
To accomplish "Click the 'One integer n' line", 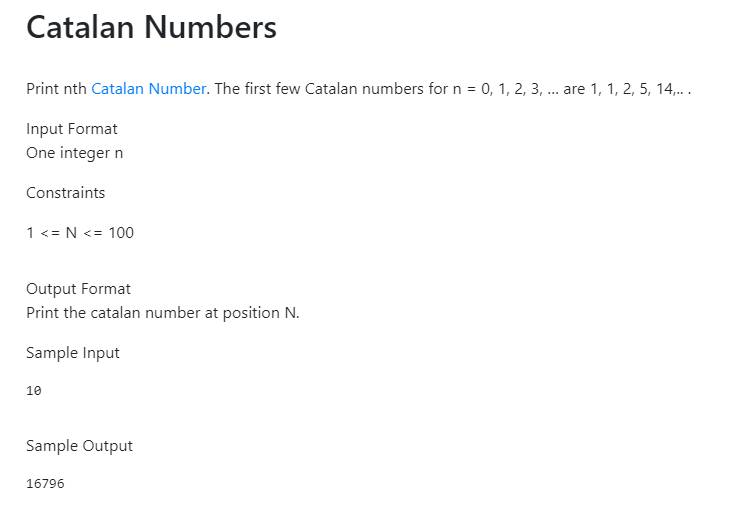I will coord(75,153).
